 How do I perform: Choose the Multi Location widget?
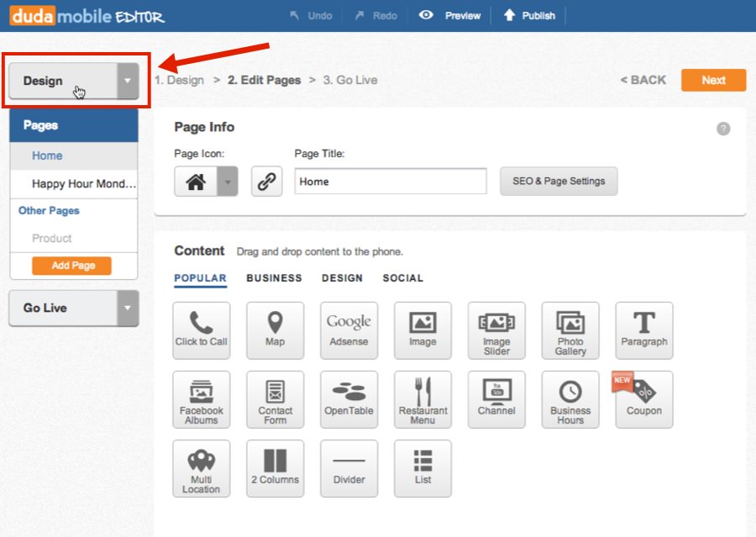click(x=202, y=468)
